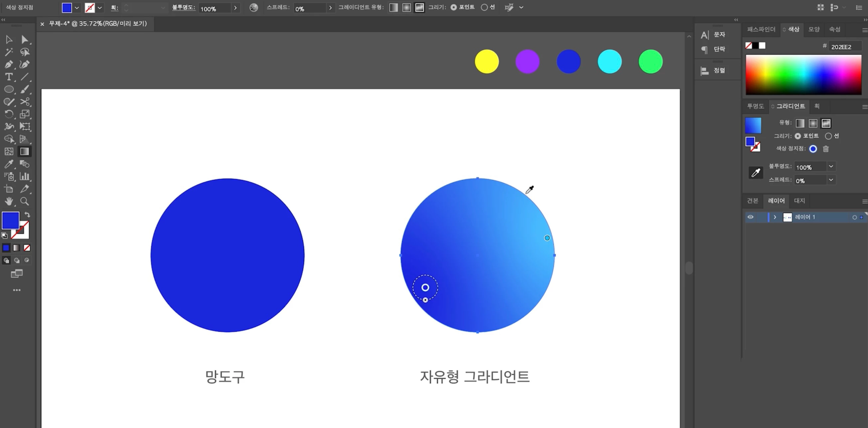868x428 pixels.
Task: Switch to the 패스파인더 tab
Action: point(761,29)
